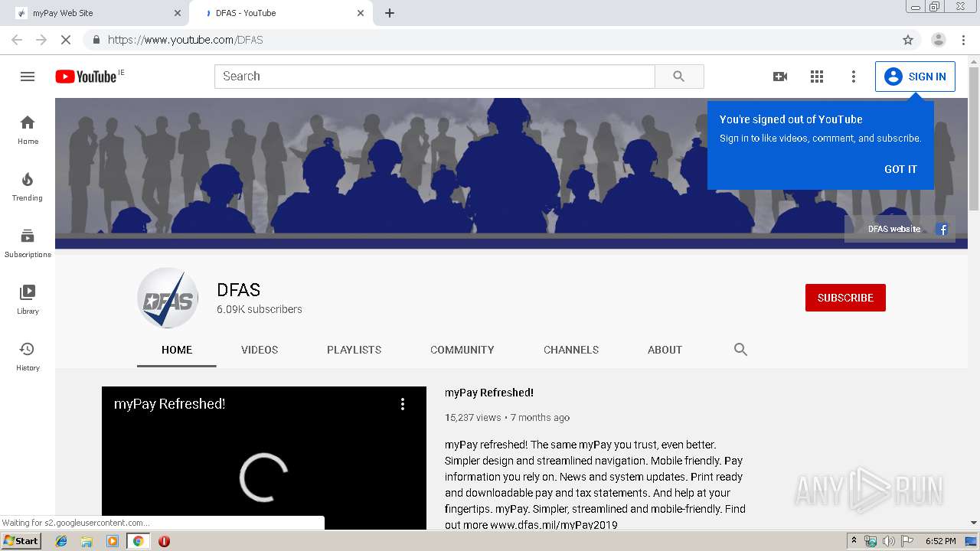The image size is (980, 551).
Task: Select the Chrome taskbar button
Action: point(138,541)
